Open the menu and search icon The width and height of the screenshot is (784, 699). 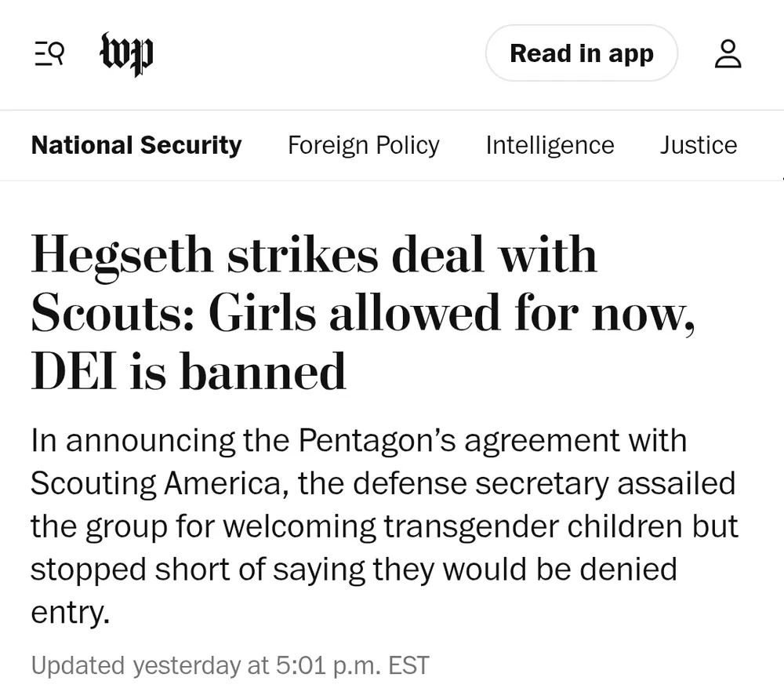point(49,54)
